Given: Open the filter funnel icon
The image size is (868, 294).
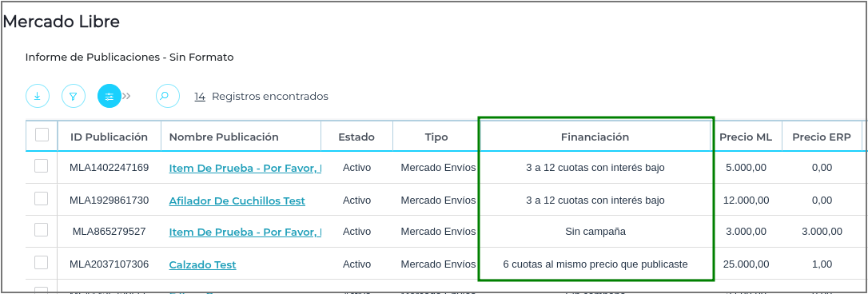Looking at the screenshot, I should tap(73, 97).
